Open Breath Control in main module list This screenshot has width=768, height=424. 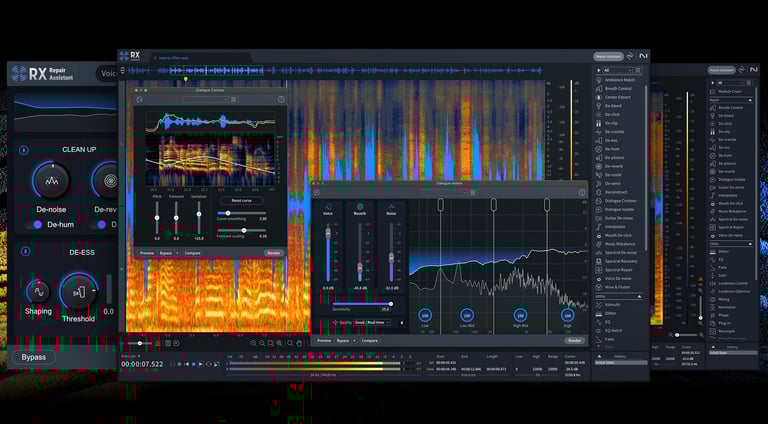pos(614,89)
